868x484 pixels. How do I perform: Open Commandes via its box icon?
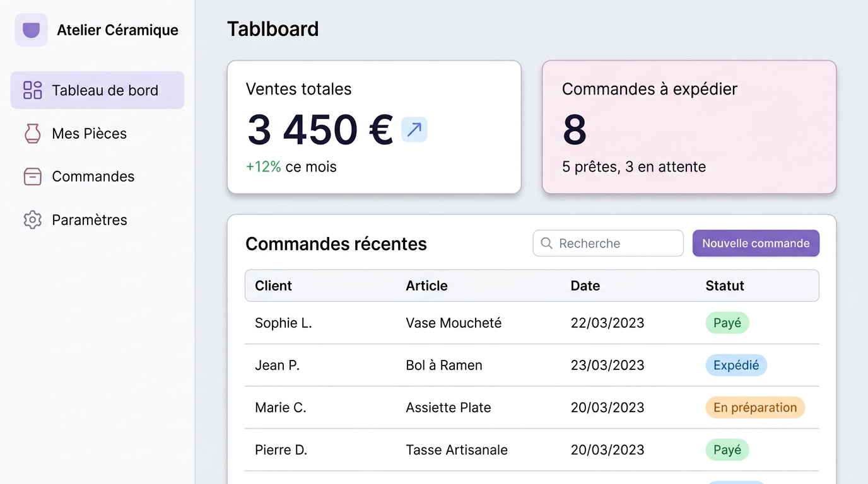(32, 176)
